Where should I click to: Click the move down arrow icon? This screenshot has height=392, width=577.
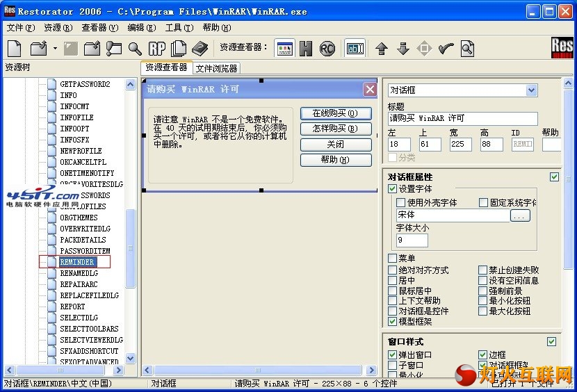(403, 48)
